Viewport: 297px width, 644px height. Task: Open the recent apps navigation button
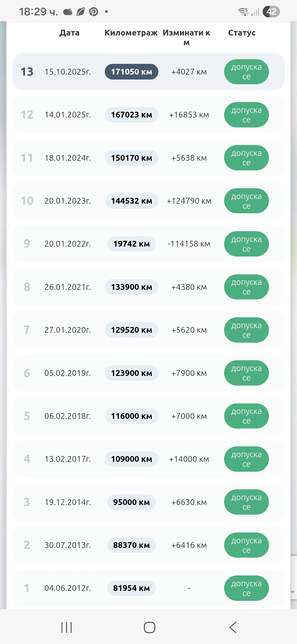pyautogui.click(x=67, y=627)
